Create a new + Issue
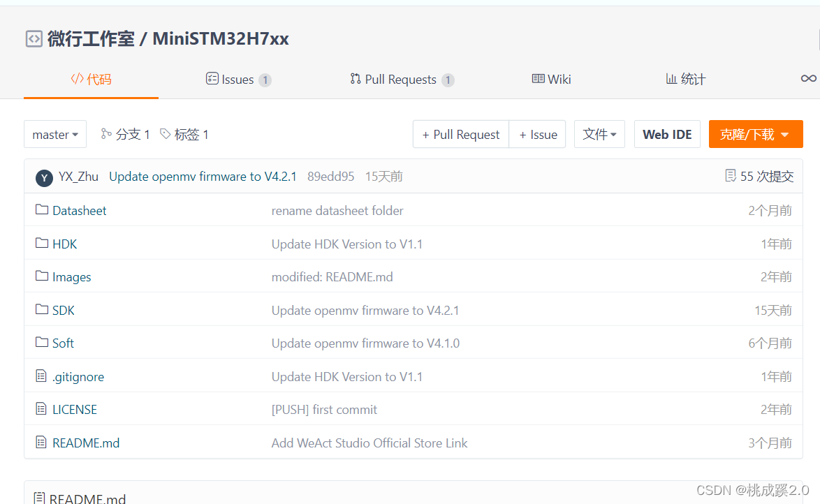This screenshot has width=820, height=504. pyautogui.click(x=538, y=134)
